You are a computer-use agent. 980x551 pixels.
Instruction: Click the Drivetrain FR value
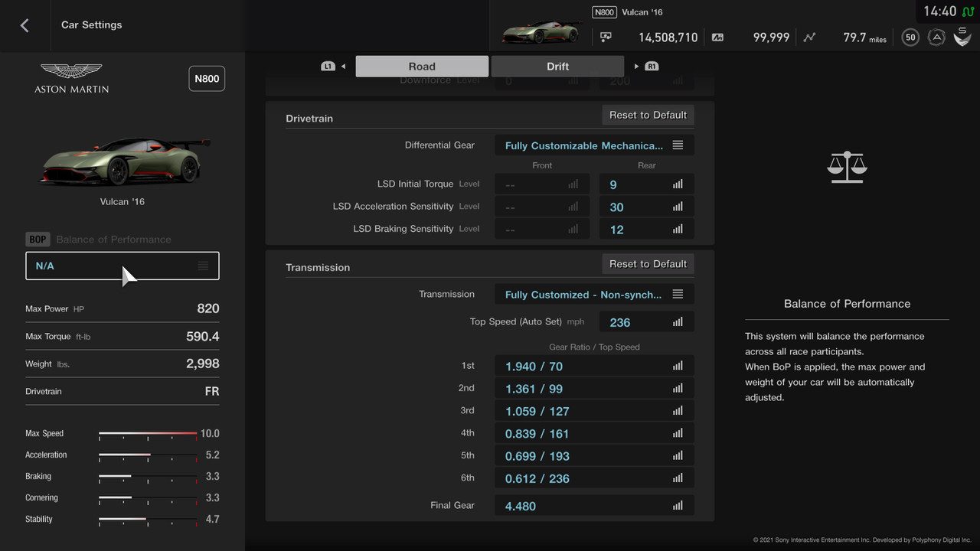click(x=212, y=391)
